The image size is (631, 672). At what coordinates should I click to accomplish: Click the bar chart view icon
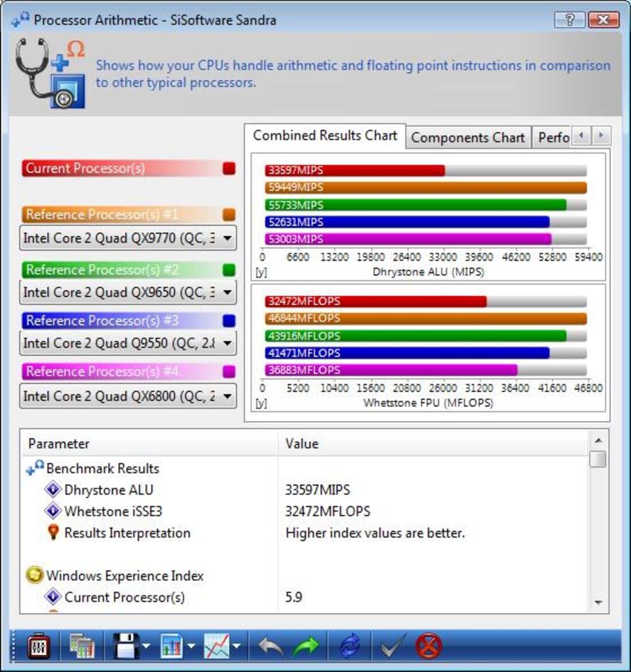click(x=172, y=646)
